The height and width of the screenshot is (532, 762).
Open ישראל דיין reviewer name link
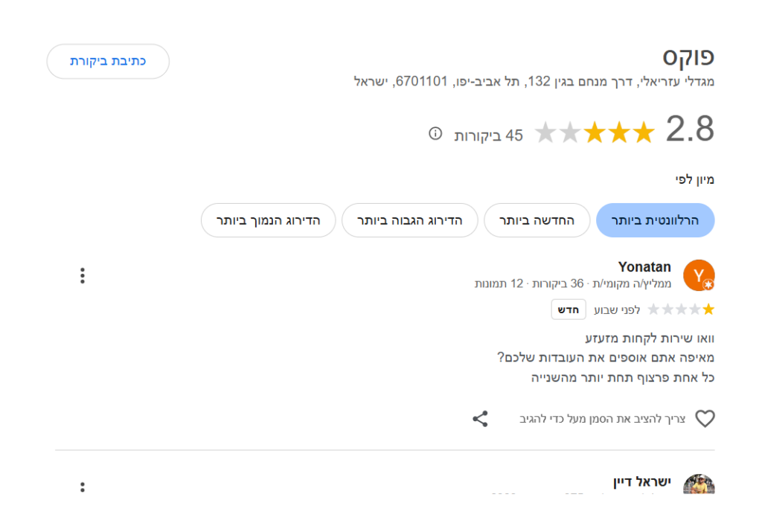(642, 482)
